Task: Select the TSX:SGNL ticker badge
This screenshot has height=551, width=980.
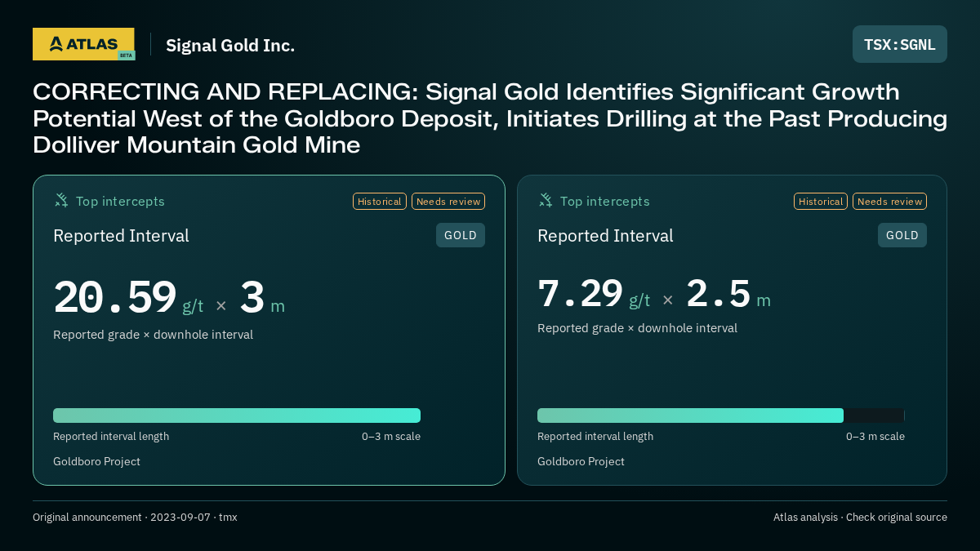Action: click(900, 44)
